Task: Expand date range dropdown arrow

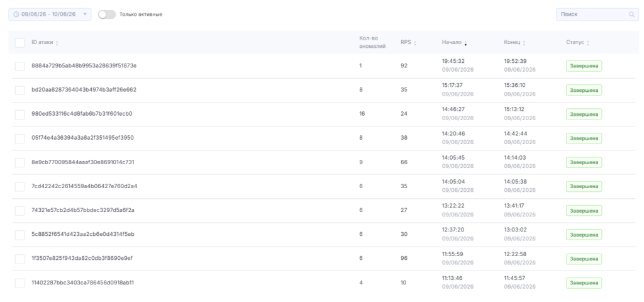Action: coord(85,14)
